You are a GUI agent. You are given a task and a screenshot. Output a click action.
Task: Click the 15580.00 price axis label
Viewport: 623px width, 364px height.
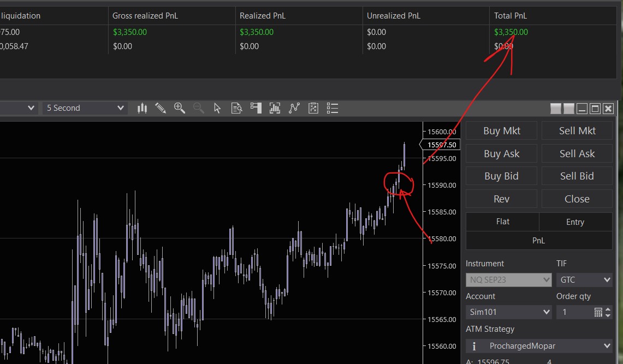pos(442,238)
